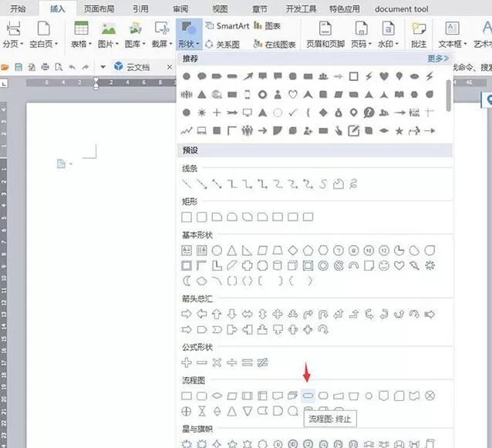Insert a 图表 chart

pyautogui.click(x=268, y=25)
